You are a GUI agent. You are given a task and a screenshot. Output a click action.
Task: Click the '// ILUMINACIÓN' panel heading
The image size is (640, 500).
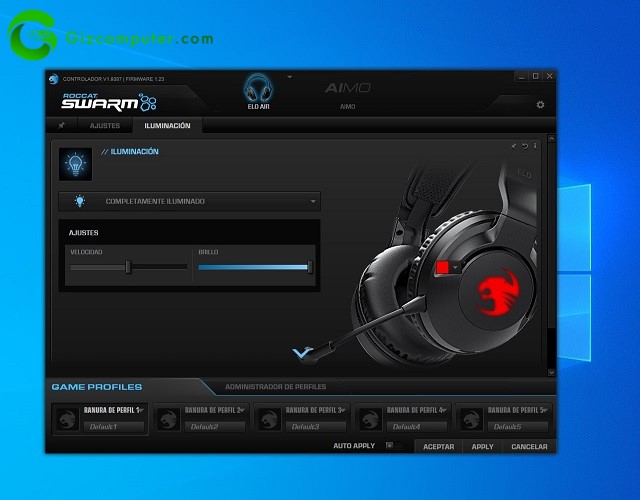point(130,151)
